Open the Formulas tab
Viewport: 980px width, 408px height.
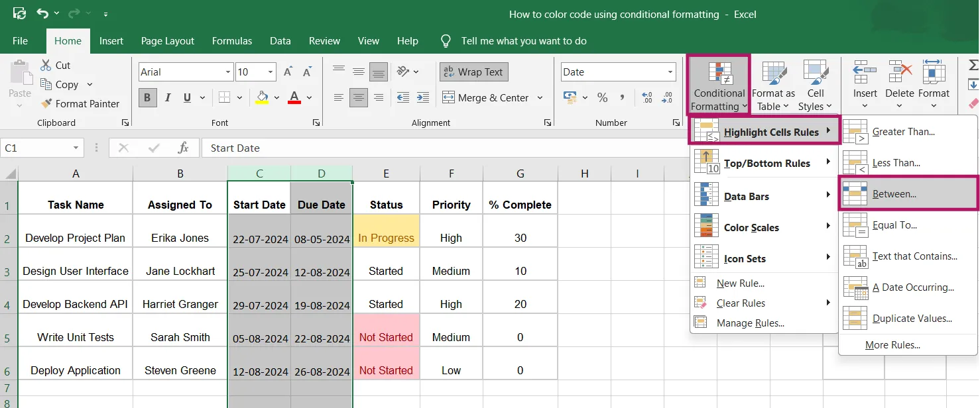coord(232,41)
